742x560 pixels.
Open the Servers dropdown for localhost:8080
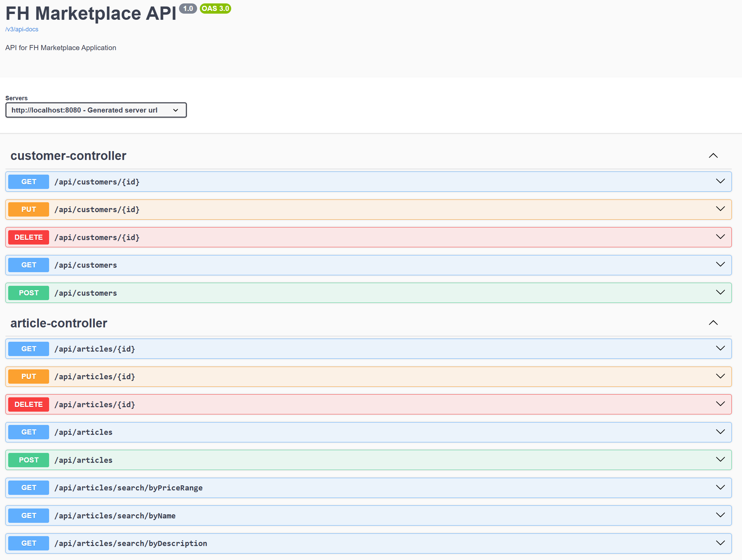(96, 110)
